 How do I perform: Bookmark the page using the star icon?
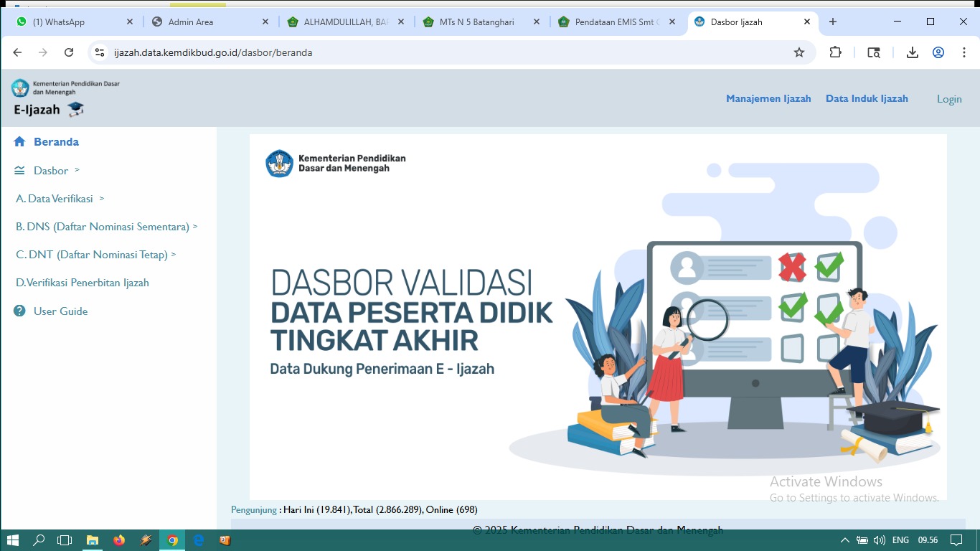798,52
